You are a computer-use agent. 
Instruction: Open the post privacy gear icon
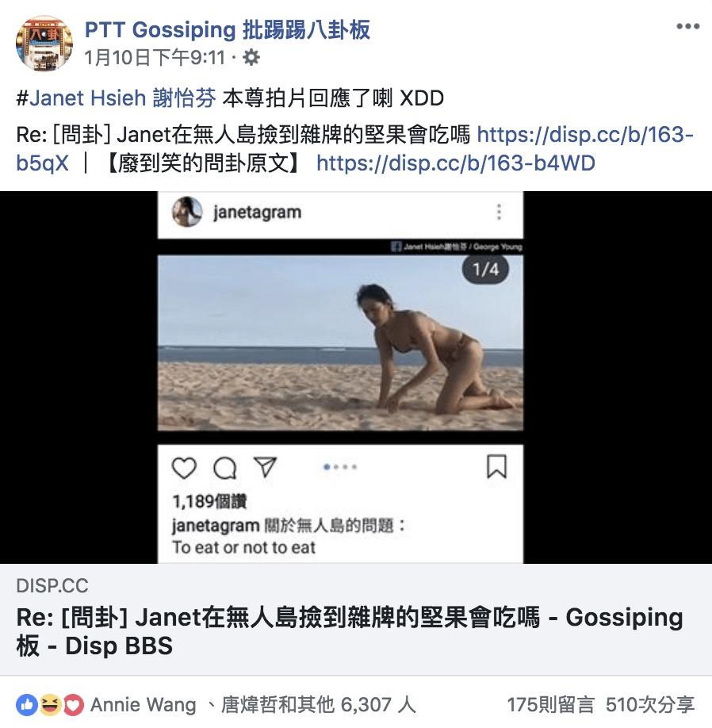point(251,58)
